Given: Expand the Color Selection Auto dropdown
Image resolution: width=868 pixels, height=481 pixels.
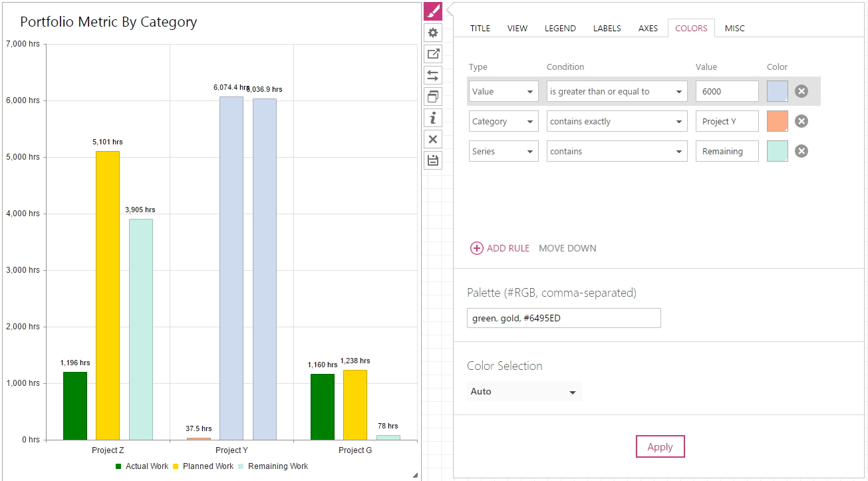Looking at the screenshot, I should click(524, 391).
